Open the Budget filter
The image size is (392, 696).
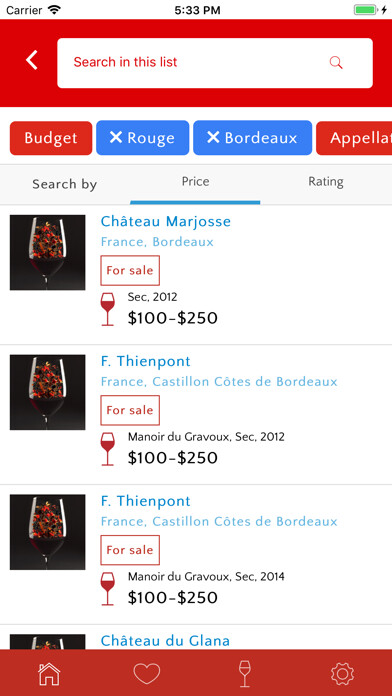pos(51,138)
